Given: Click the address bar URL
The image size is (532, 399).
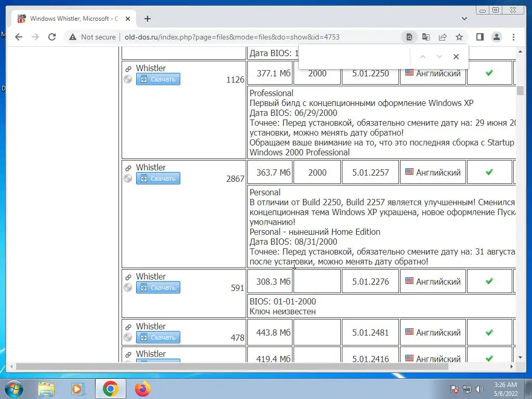Looking at the screenshot, I should tap(232, 37).
